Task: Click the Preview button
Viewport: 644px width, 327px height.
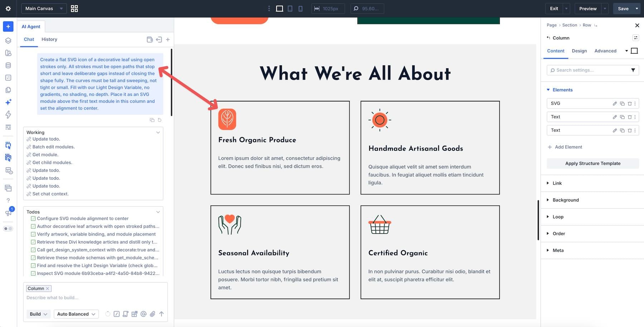Action: (x=588, y=9)
